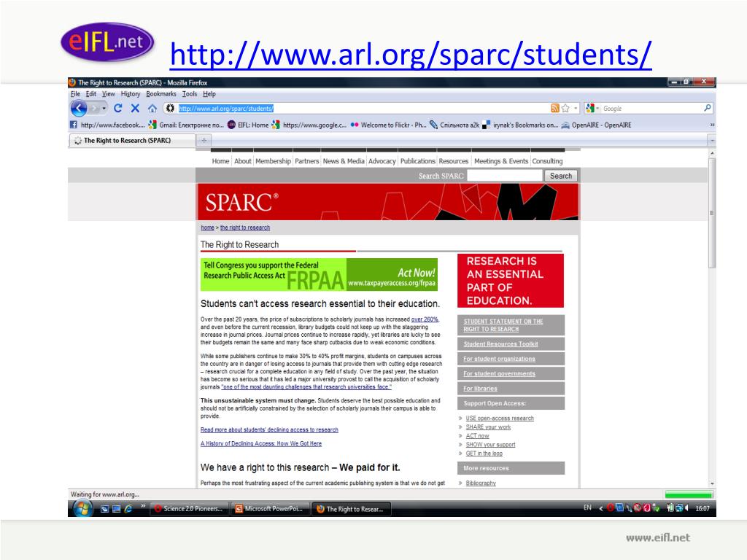The image size is (747, 560).
Task: Bookmark page with the star icon
Action: coord(565,109)
